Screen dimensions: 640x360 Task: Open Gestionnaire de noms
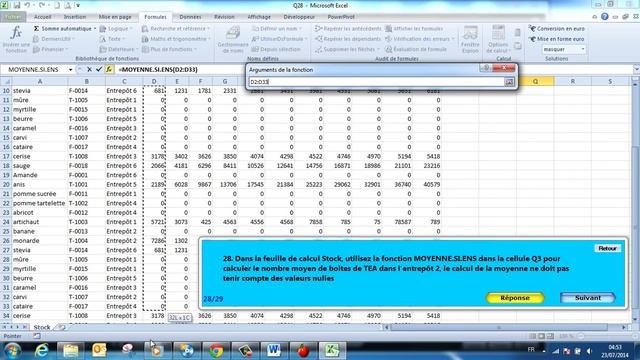(x=233, y=40)
